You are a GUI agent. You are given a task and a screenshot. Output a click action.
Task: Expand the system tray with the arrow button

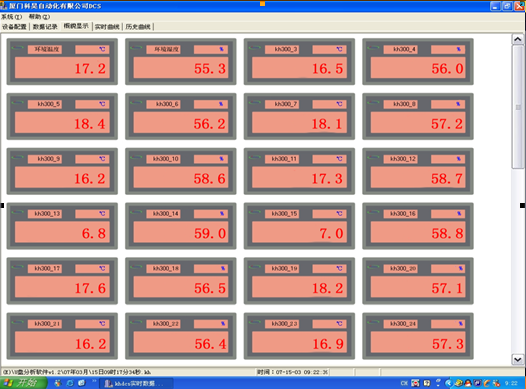pyautogui.click(x=449, y=383)
